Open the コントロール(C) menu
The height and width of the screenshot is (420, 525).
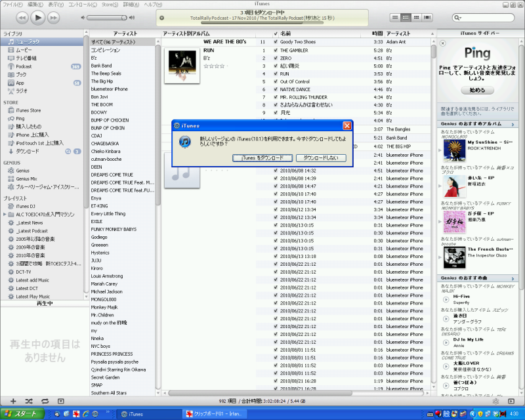pos(83,5)
